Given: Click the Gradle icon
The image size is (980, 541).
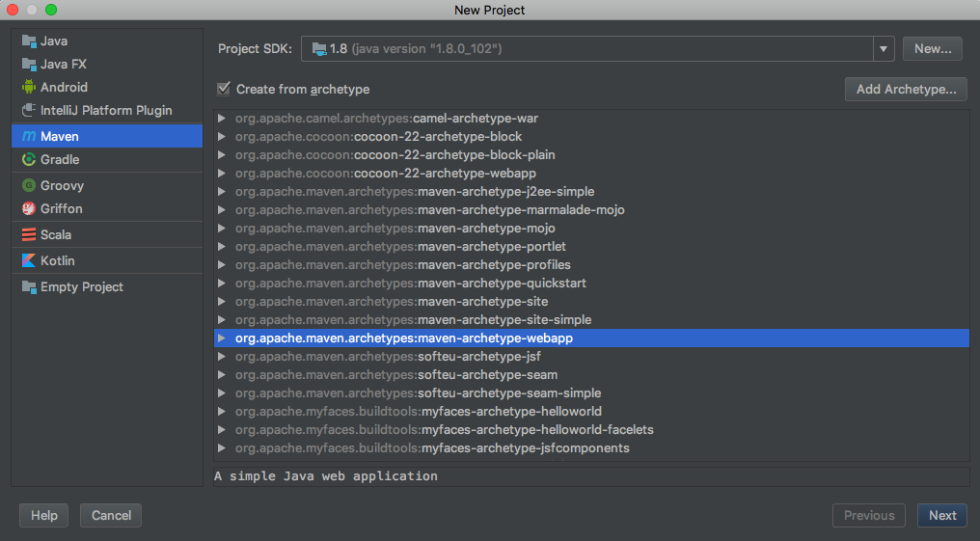Looking at the screenshot, I should [29, 160].
